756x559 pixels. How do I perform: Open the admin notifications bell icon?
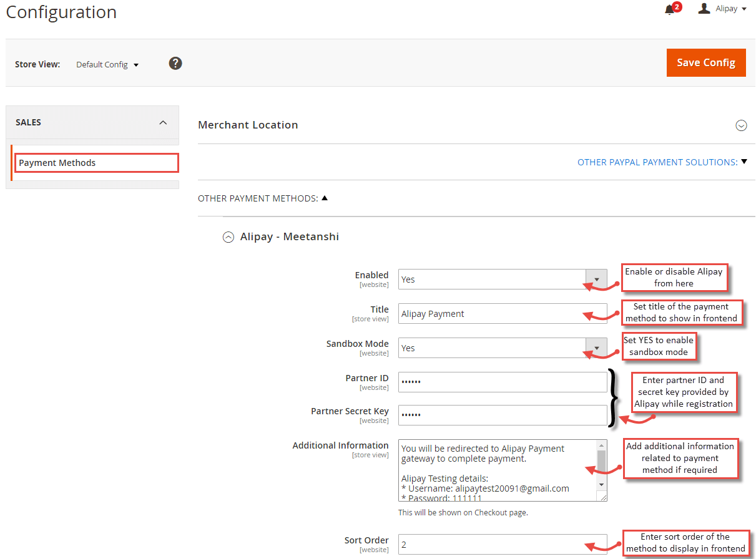(x=670, y=8)
